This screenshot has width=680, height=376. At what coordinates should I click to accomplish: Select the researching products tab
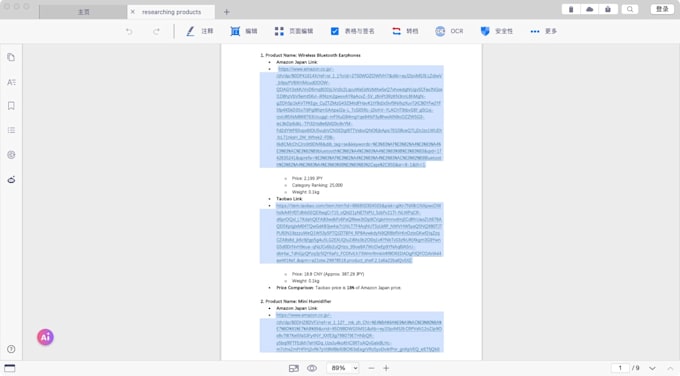[x=171, y=12]
